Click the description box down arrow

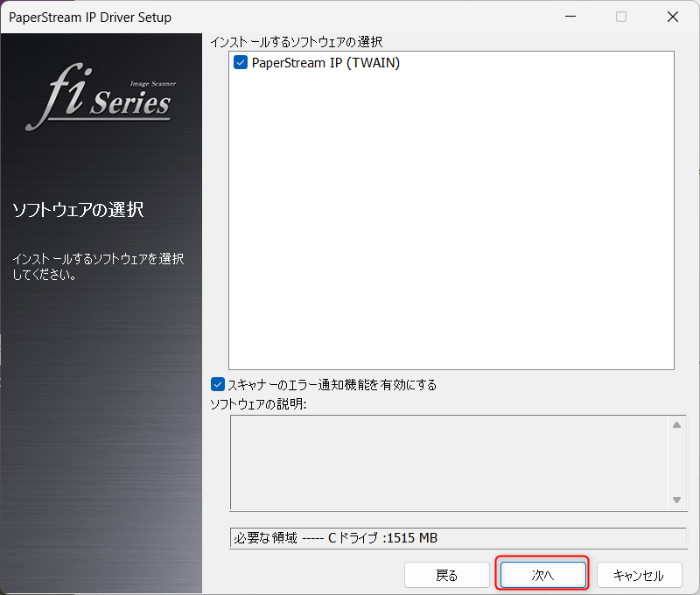676,500
